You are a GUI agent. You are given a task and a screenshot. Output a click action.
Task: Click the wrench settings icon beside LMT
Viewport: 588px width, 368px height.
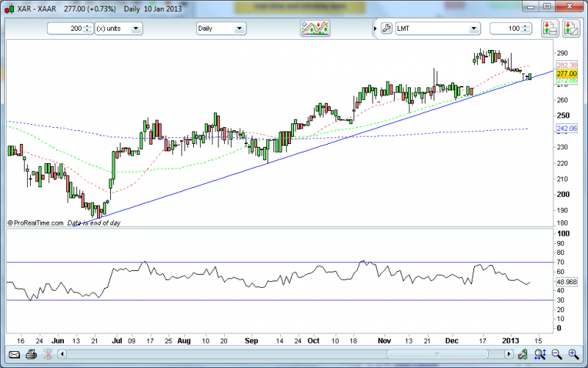pyautogui.click(x=387, y=29)
